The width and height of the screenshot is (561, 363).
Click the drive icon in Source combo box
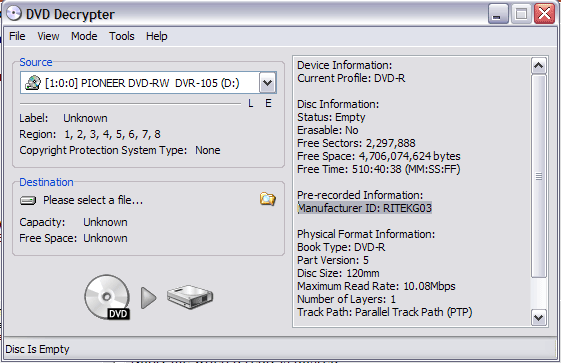33,83
